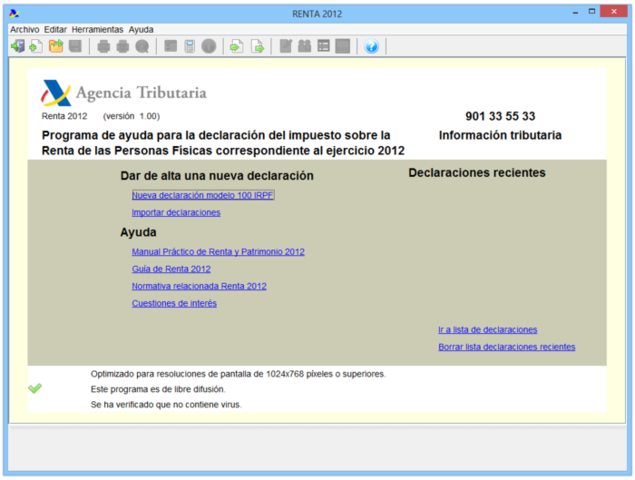Open Normativa relacionada Renta 2012 link
The width and height of the screenshot is (635, 480).
[199, 286]
